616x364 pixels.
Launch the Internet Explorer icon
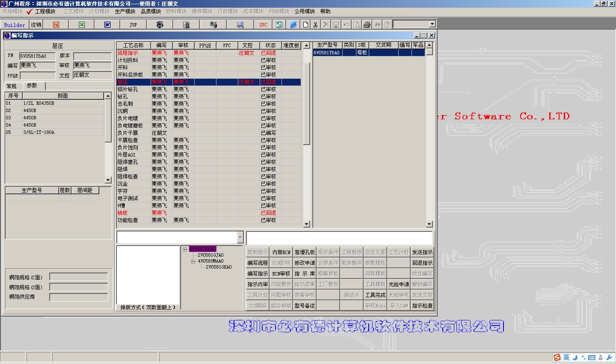(x=293, y=25)
